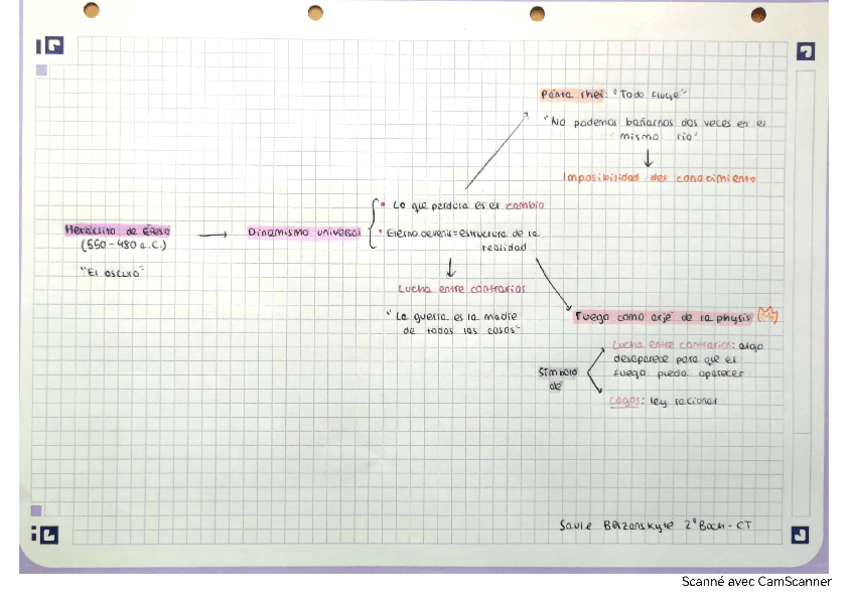Click the quote "Todo fluye"
The width and height of the screenshot is (848, 599).
click(650, 94)
